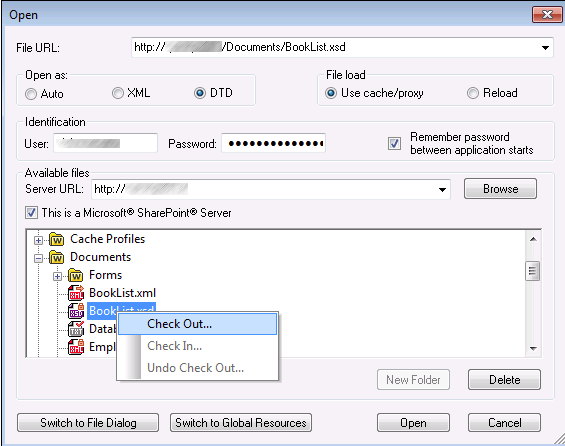Choose Check In... from the context menu
Image resolution: width=565 pixels, height=446 pixels.
(197, 346)
